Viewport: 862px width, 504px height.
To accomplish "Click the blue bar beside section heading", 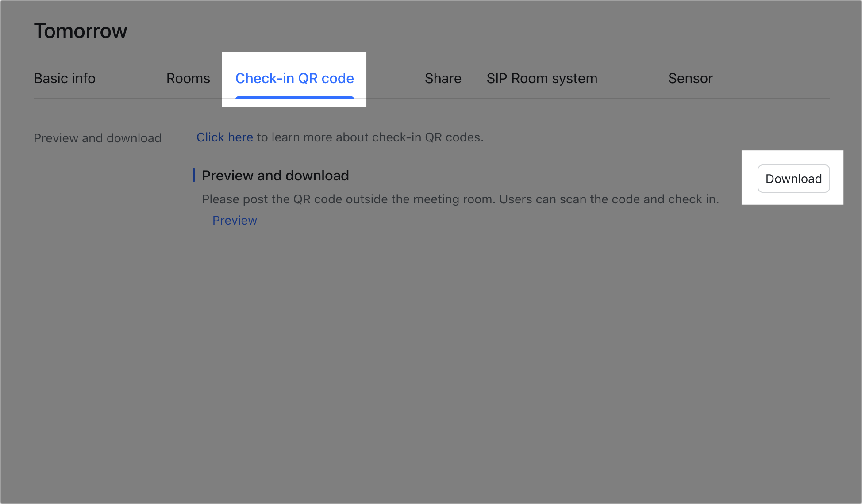I will click(x=194, y=175).
